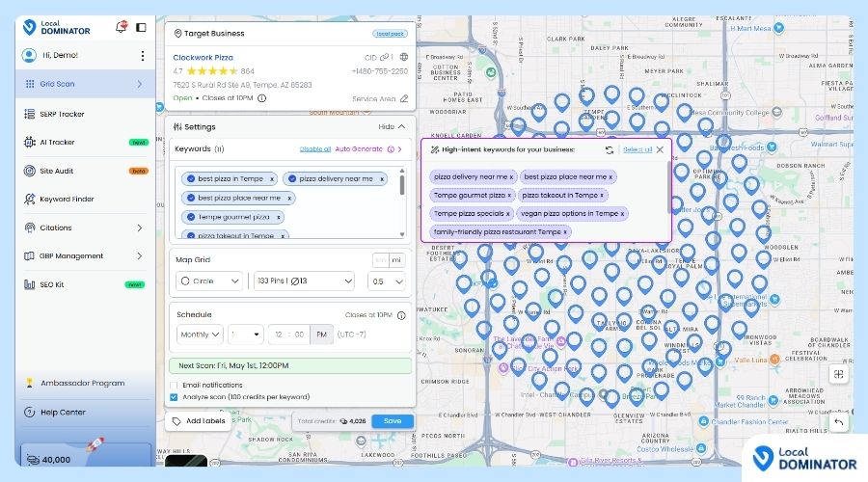
Task: Enable the Email notifications checkbox
Action: tap(174, 386)
